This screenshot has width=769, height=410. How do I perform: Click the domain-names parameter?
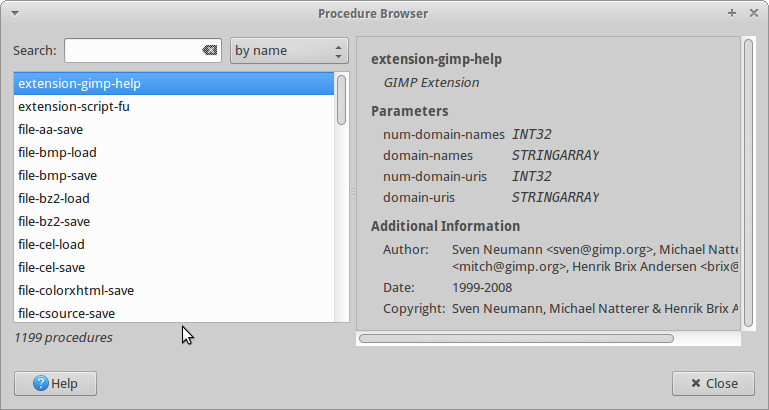[x=428, y=155]
